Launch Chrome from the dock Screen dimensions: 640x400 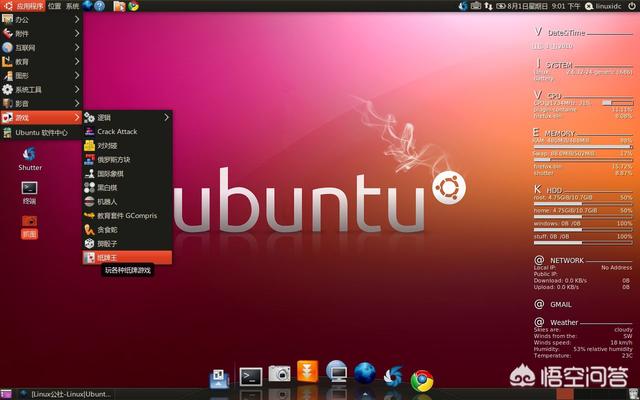(x=422, y=381)
